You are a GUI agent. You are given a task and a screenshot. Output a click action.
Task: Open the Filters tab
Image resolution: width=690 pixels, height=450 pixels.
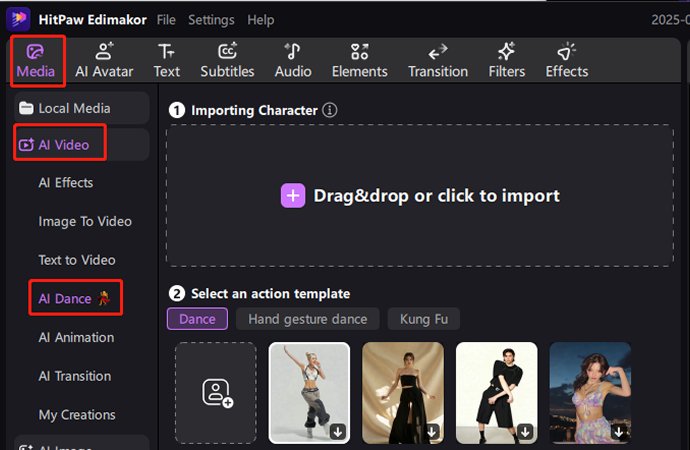pyautogui.click(x=506, y=61)
